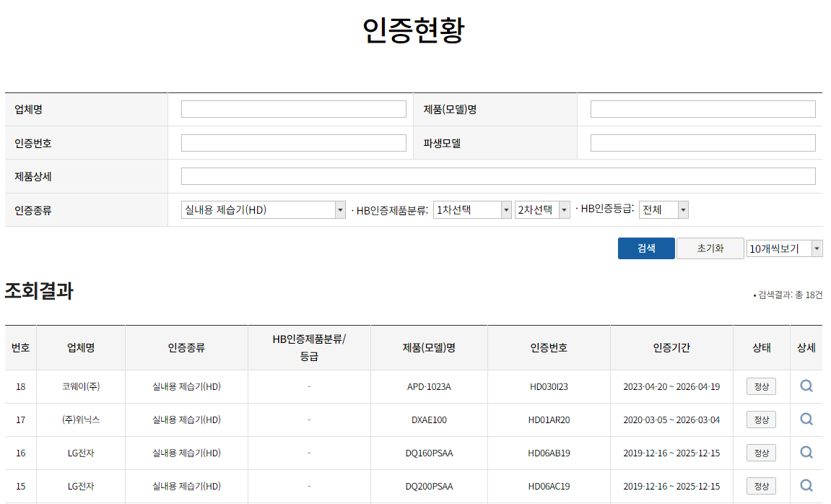Open detail view icon for DQ200PSAA row
Screen dimensions: 831x504
[806, 486]
